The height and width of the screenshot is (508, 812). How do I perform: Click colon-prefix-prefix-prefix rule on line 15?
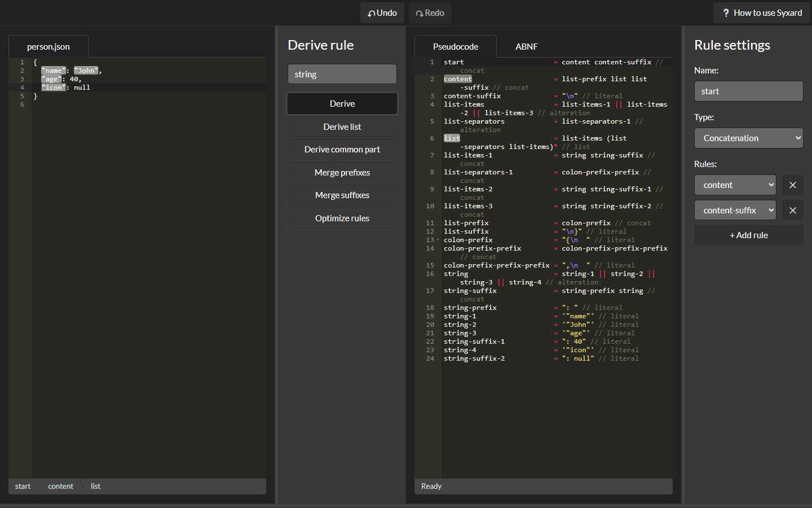coord(497,265)
